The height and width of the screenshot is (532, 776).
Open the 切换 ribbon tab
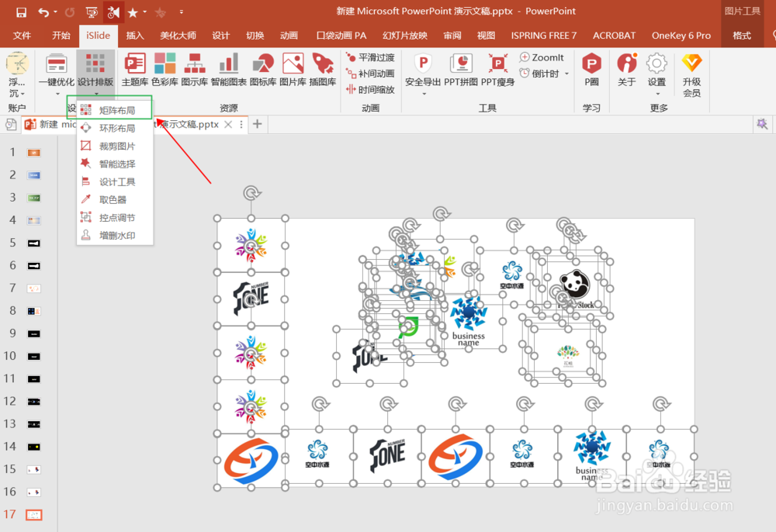tap(255, 36)
